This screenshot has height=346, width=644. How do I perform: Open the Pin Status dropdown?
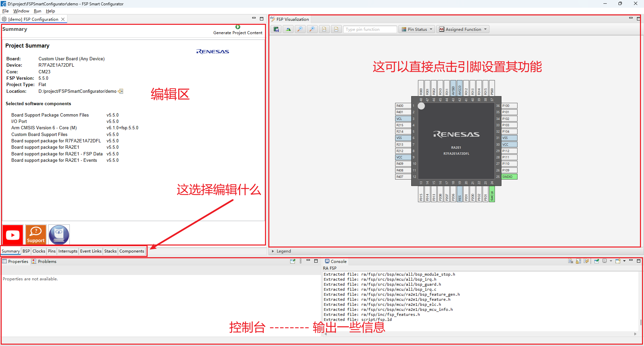417,29
